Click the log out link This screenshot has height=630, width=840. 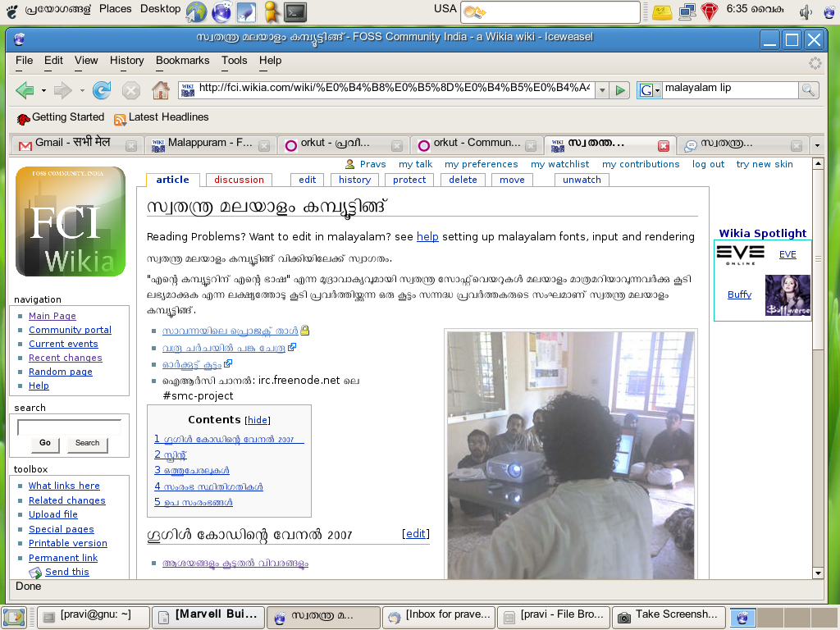[x=708, y=164]
